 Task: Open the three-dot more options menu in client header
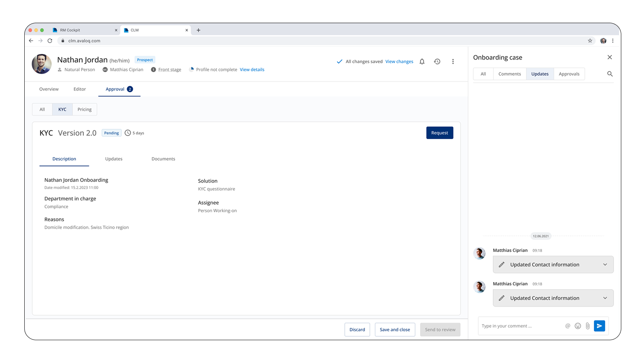[453, 62]
